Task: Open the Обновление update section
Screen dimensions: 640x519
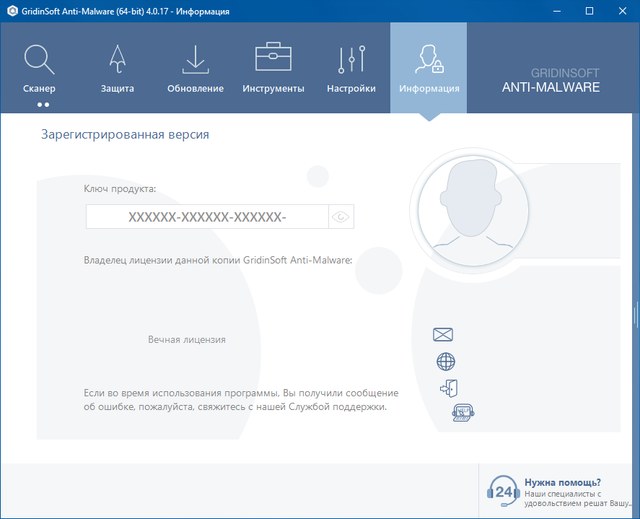Action: click(195, 67)
